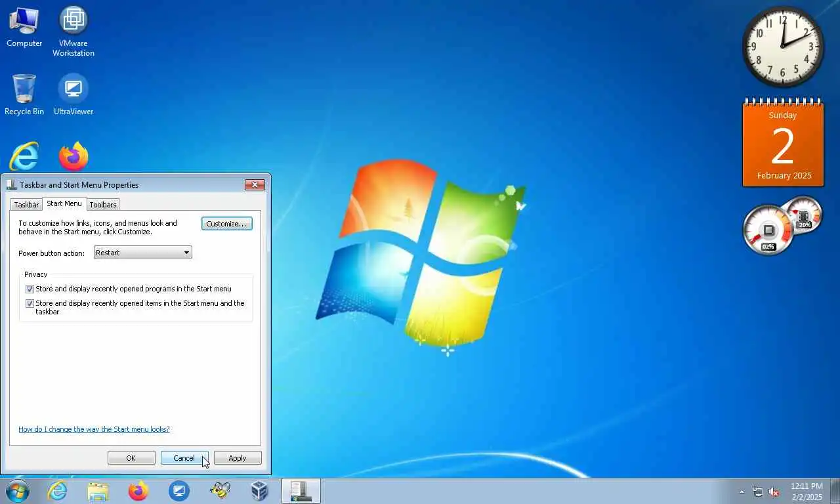Switch to the Toolbars tab
Image resolution: width=840 pixels, height=504 pixels.
tap(103, 205)
